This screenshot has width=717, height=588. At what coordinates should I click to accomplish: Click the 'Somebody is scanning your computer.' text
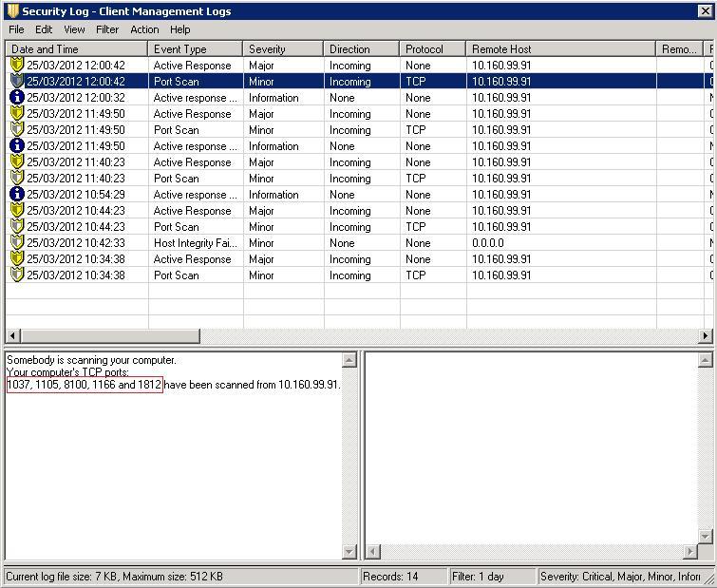tap(91, 360)
